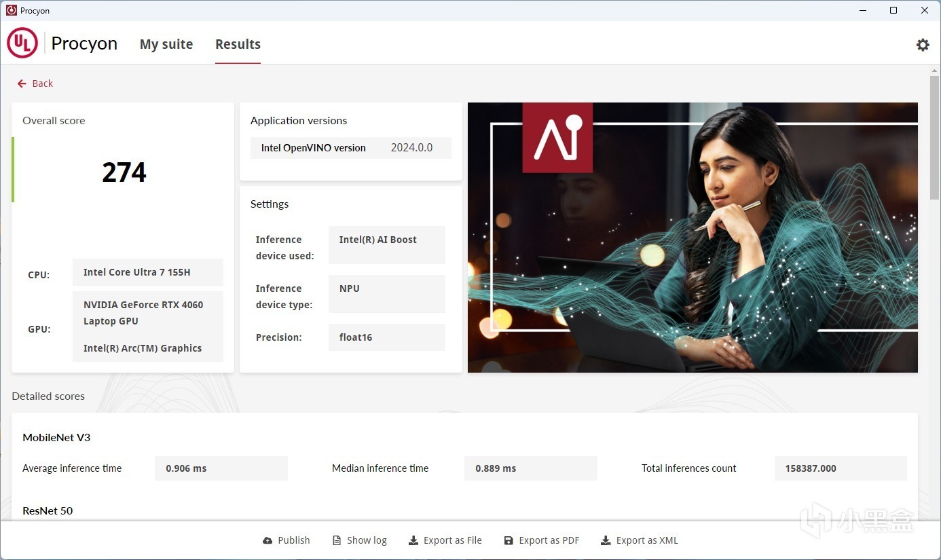Click the Inference device used label
941x560 pixels.
tap(284, 248)
